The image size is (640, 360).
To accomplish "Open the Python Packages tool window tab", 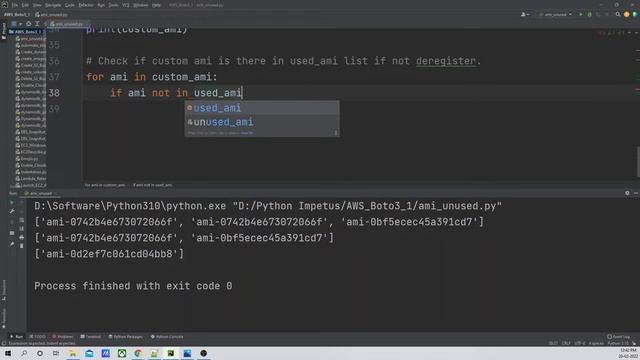I will pos(126,337).
